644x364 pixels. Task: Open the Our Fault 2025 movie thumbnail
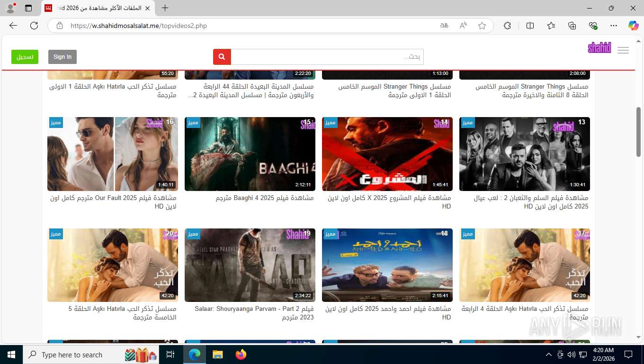113,154
